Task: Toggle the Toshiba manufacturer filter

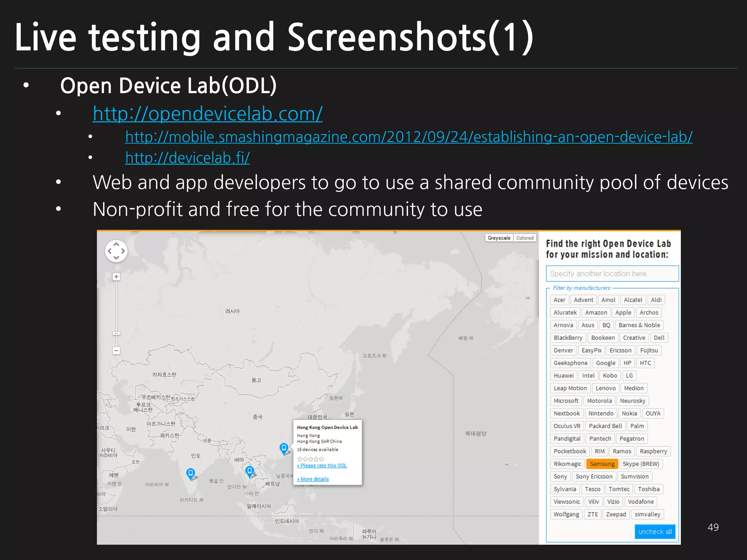Action: [x=649, y=489]
